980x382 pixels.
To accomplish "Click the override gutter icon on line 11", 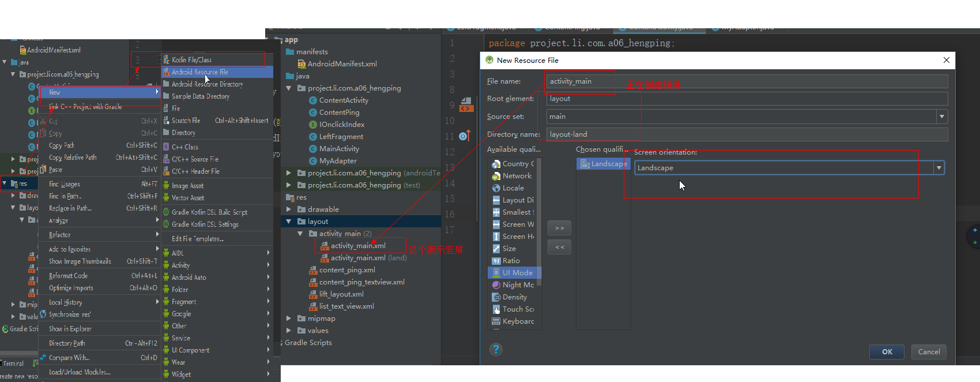I will 465,136.
